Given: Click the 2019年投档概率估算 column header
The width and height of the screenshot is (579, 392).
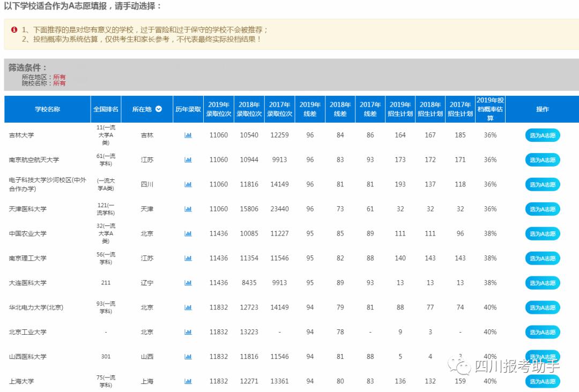Looking at the screenshot, I should [490, 109].
